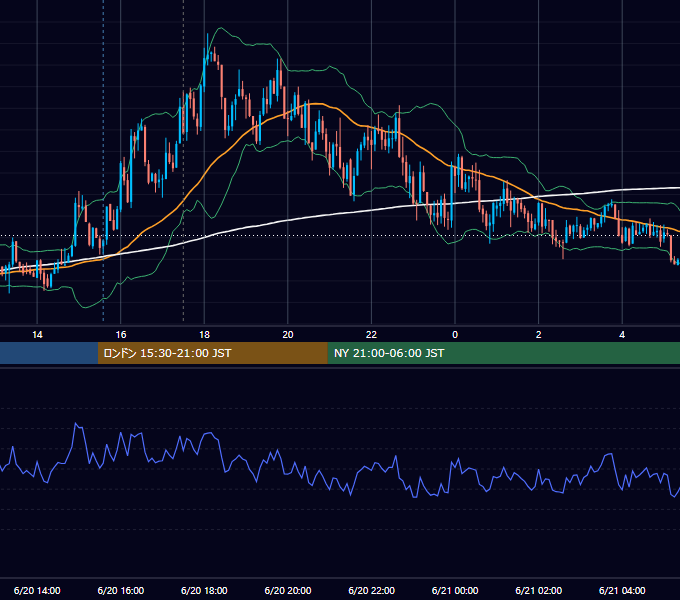
Task: Click the 6/20 16:00 date label
Action: [121, 590]
